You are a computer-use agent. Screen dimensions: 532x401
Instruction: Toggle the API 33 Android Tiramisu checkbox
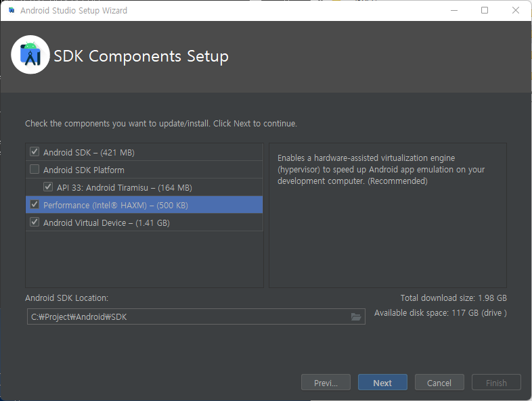point(48,187)
